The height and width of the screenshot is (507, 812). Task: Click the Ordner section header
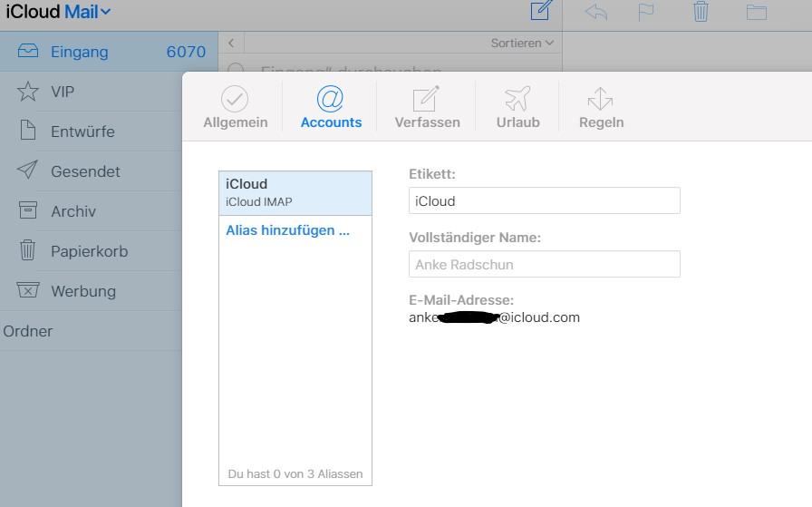click(28, 331)
